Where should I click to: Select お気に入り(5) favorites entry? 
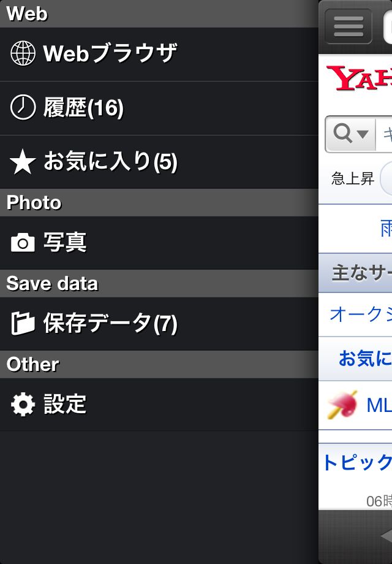click(x=159, y=162)
